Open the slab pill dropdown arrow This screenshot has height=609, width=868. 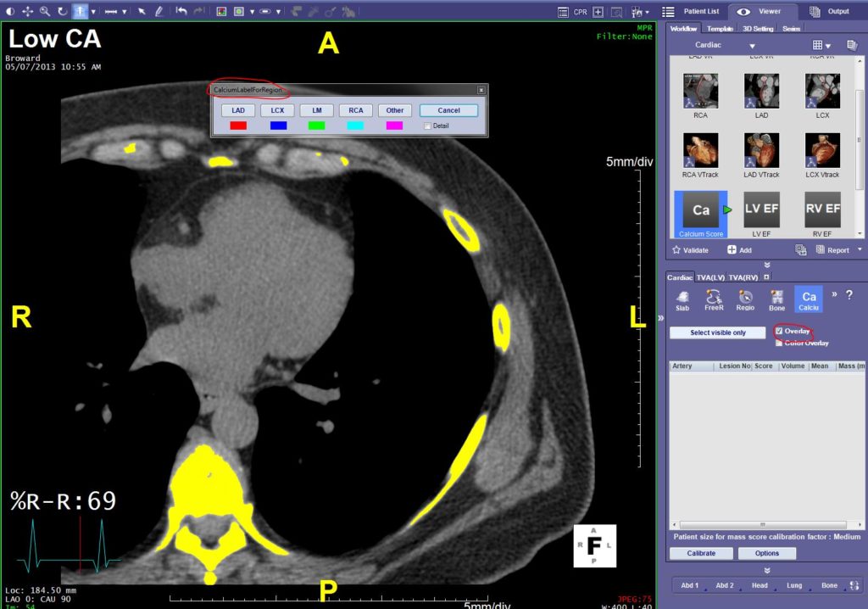point(278,12)
